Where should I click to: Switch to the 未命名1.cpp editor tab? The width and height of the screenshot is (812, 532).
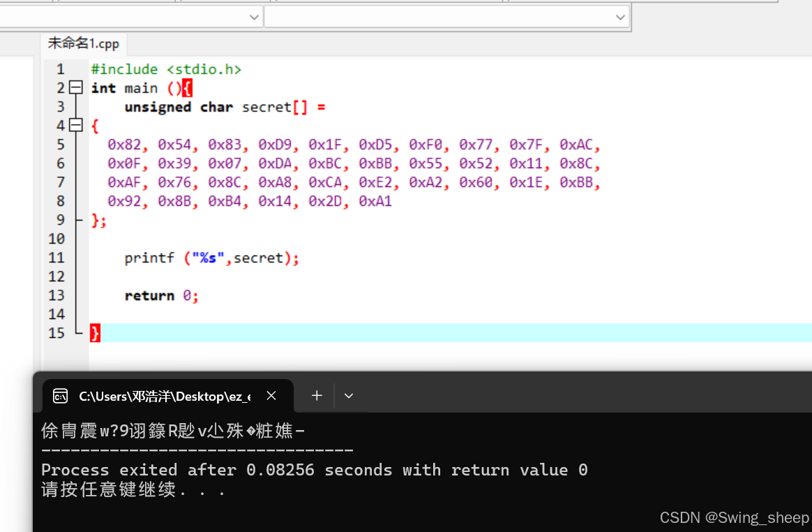[84, 43]
